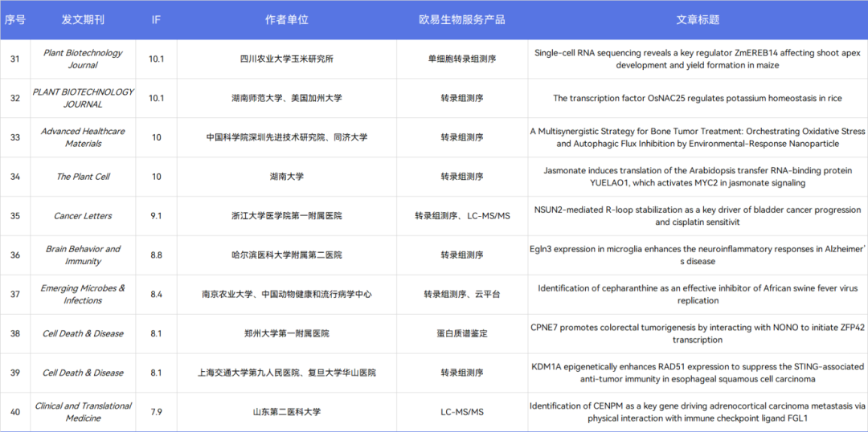Image resolution: width=868 pixels, height=432 pixels.
Task: Select row number 38 cell
Action: [15, 333]
